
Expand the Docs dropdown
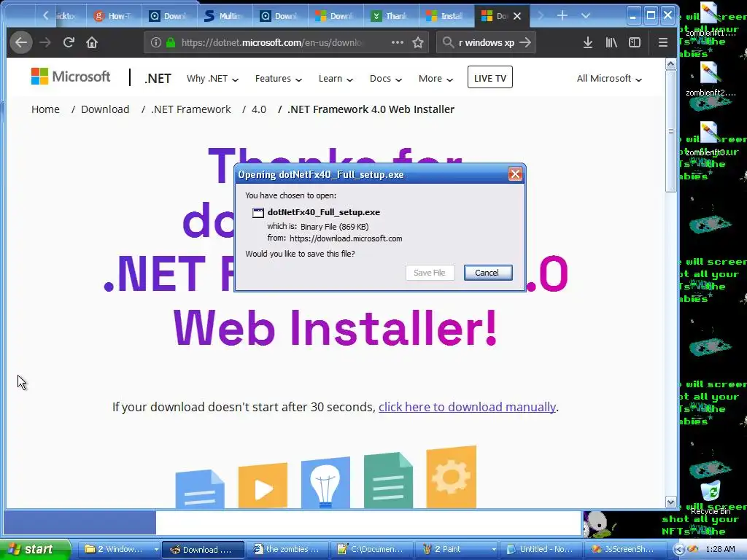[x=385, y=79]
